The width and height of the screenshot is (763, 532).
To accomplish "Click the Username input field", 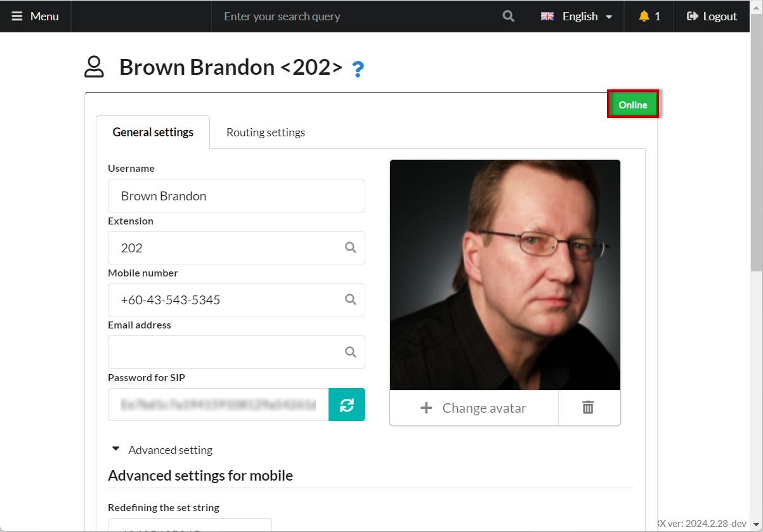I will point(236,196).
